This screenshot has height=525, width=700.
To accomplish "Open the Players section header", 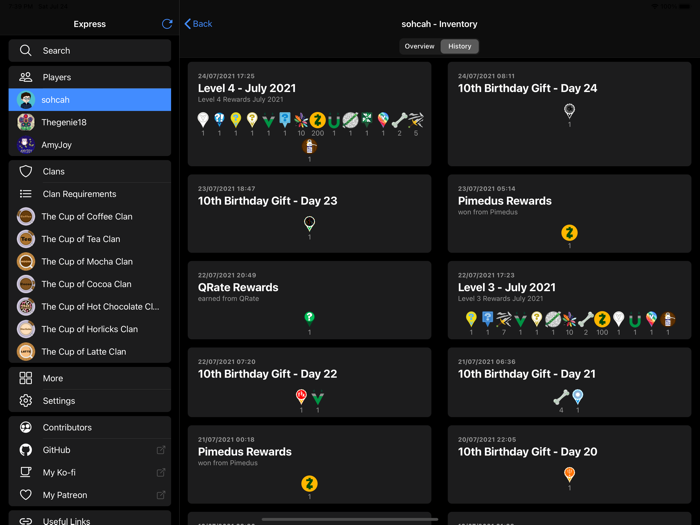I will (57, 77).
